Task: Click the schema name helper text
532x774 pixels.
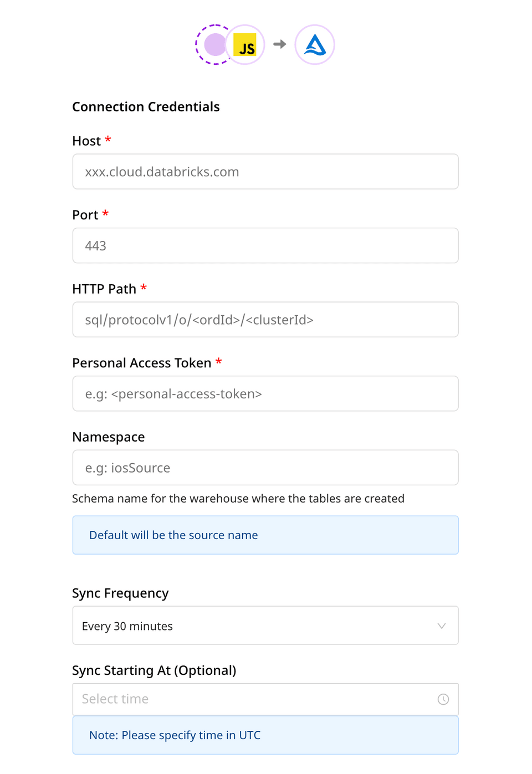Action: pyautogui.click(x=238, y=498)
